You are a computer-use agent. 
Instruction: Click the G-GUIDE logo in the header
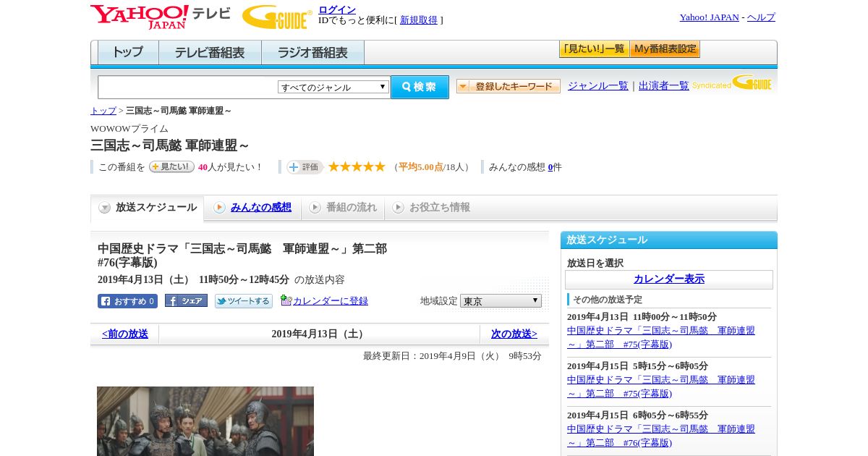pos(277,17)
